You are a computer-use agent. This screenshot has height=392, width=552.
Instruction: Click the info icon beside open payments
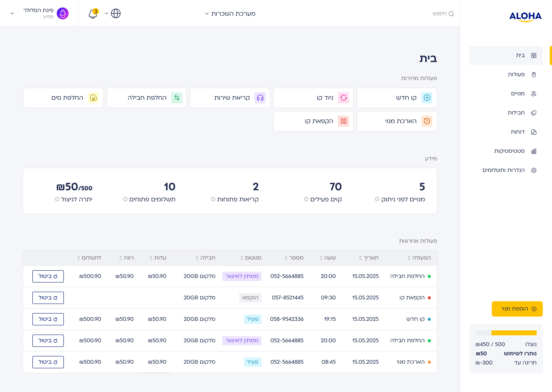125,199
